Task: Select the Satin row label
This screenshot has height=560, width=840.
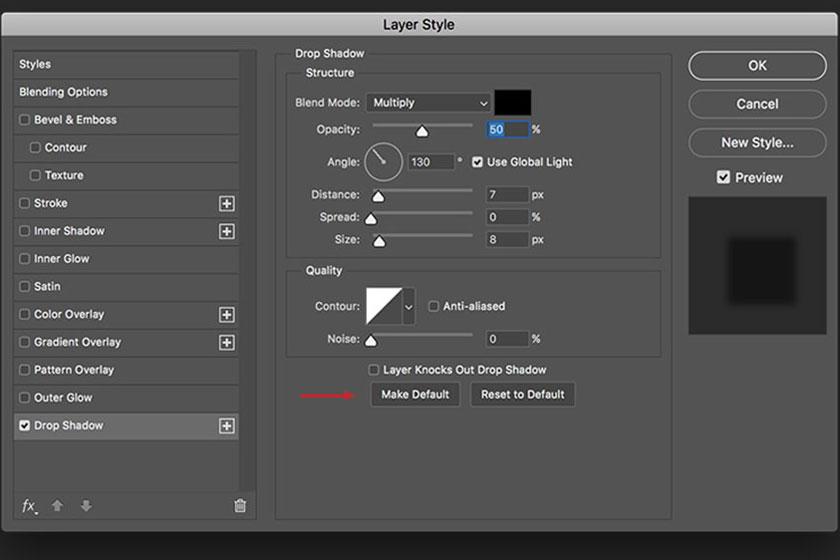Action: (x=47, y=287)
